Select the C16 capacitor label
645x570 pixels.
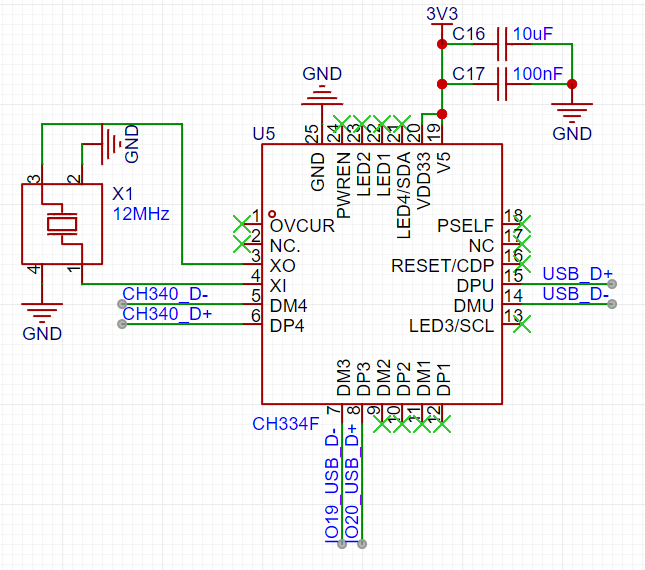469,34
